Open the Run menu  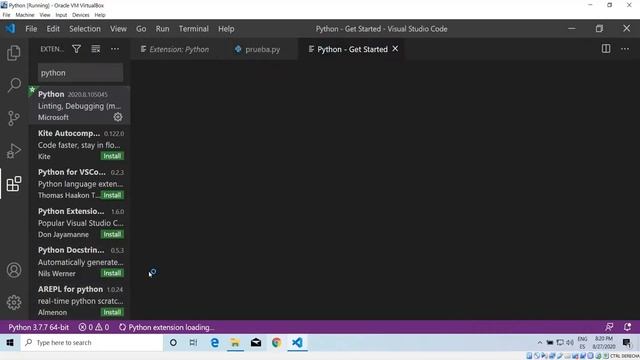coord(162,29)
